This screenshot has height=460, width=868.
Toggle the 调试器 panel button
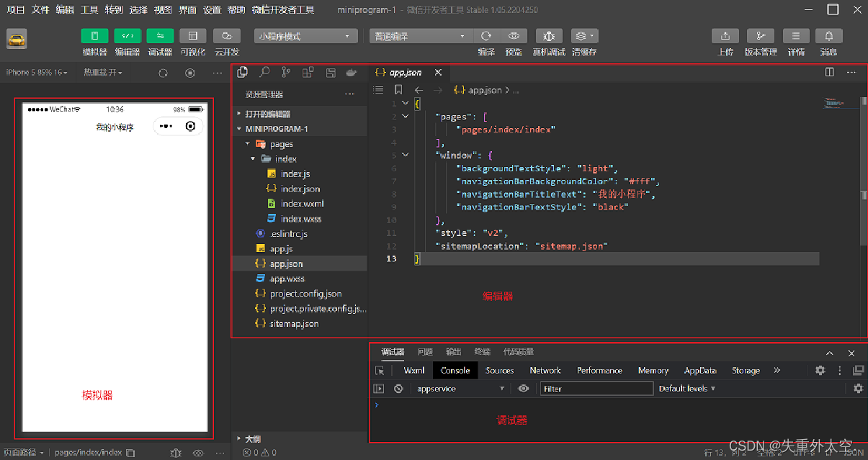coord(160,36)
